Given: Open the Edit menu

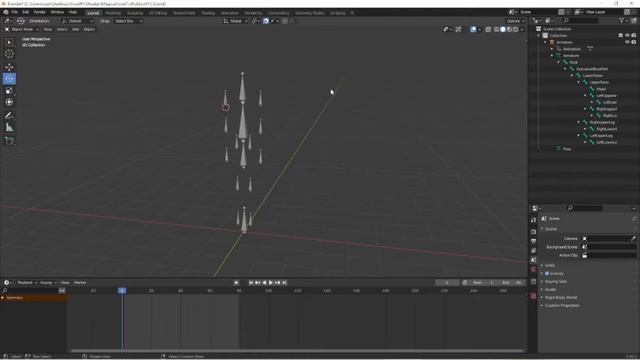Looking at the screenshot, I should pyautogui.click(x=26, y=12).
